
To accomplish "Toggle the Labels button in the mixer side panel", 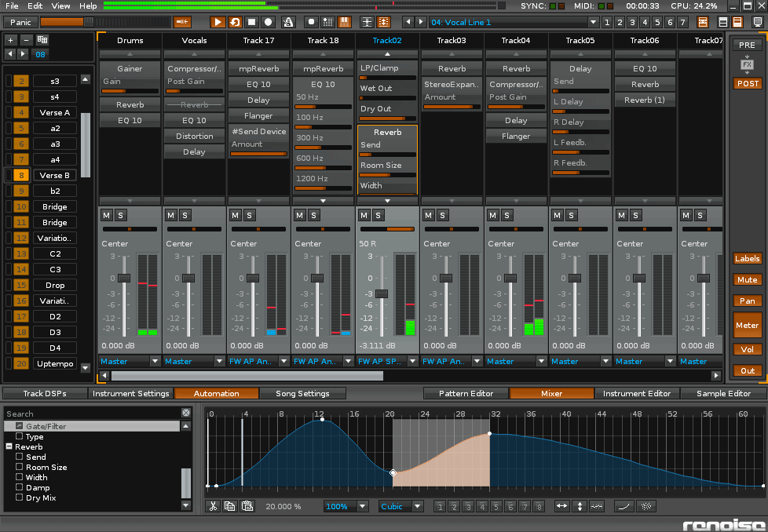I will (747, 258).
